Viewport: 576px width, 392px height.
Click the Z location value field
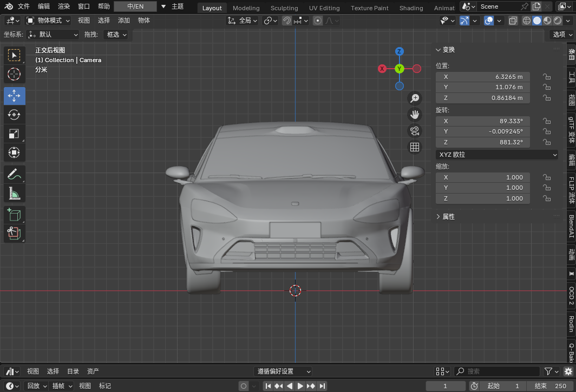[x=482, y=98]
